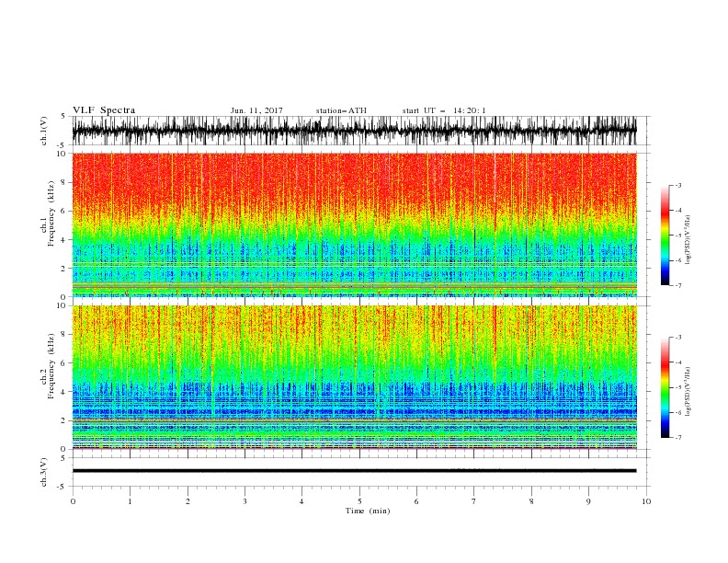Click time axis tick label "5"
Viewport: 728px width, 563px height.
[359, 501]
